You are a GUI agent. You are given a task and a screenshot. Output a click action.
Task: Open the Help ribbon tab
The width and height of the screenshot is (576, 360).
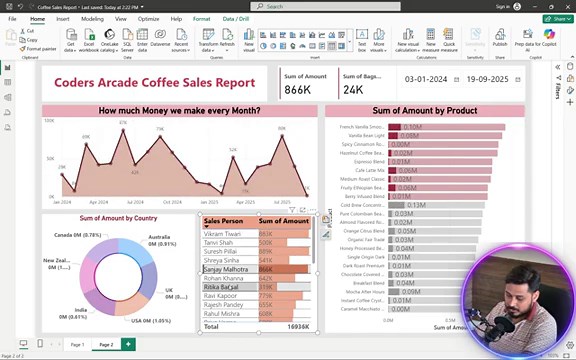click(176, 19)
